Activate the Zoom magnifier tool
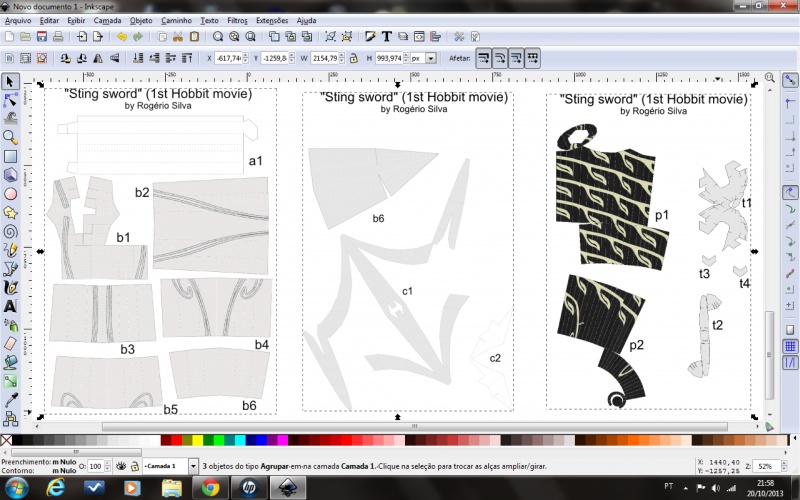800x500 pixels. coord(10,137)
